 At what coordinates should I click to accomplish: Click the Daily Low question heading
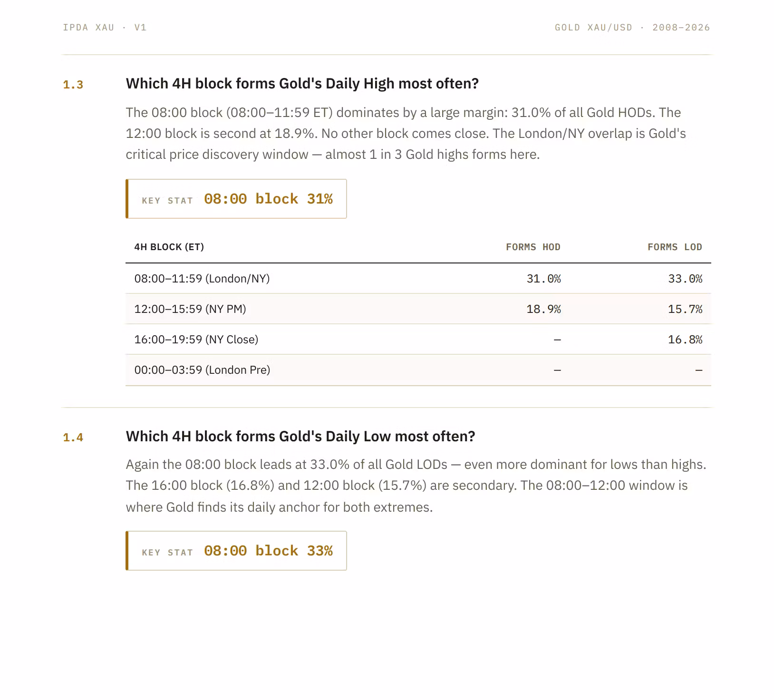[x=300, y=437]
